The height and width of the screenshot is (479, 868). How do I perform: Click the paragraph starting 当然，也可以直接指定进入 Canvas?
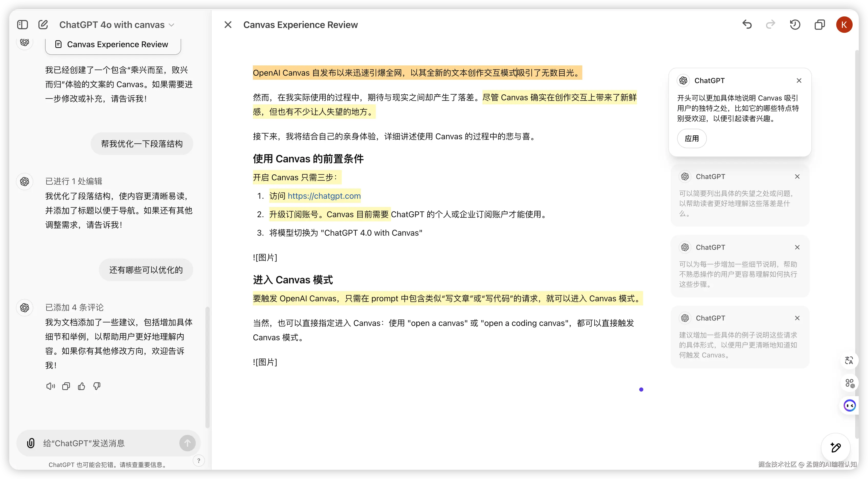443,330
